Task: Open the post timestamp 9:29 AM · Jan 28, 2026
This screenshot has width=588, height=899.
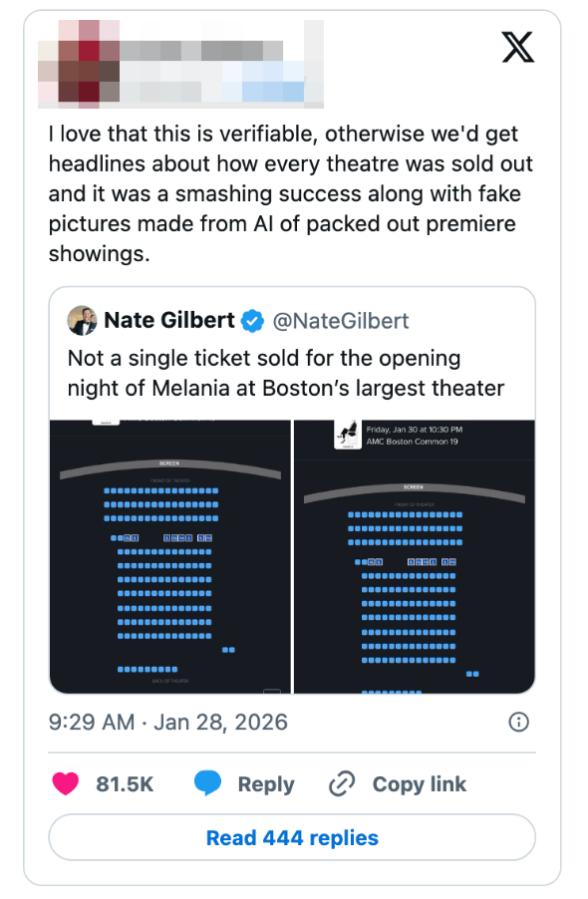Action: (x=167, y=721)
